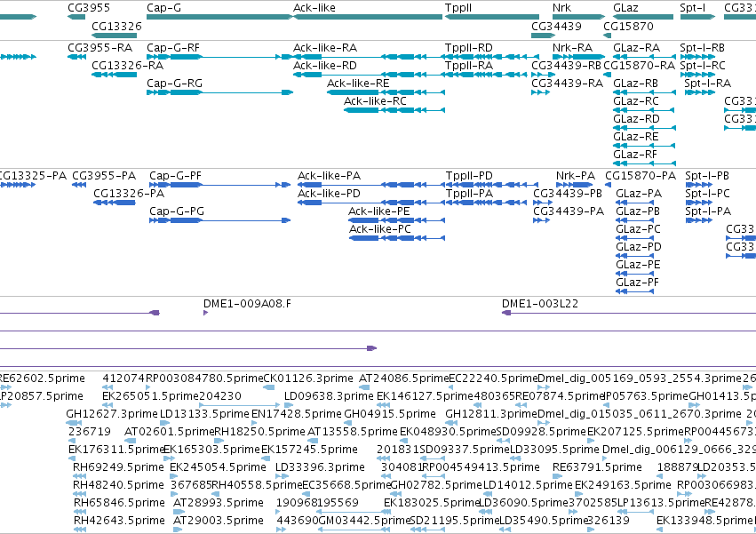Click protein Ack-like-PC
This screenshot has height=534, width=756.
(x=397, y=238)
